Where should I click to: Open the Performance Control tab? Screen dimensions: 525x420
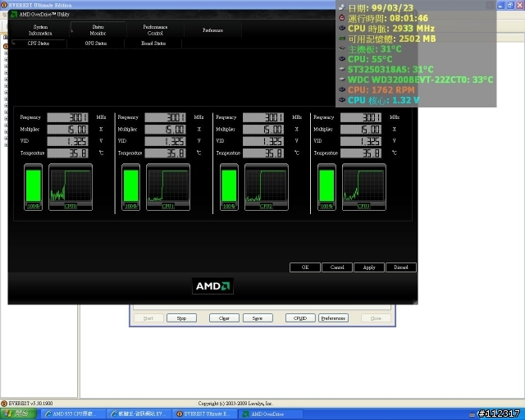point(155,30)
